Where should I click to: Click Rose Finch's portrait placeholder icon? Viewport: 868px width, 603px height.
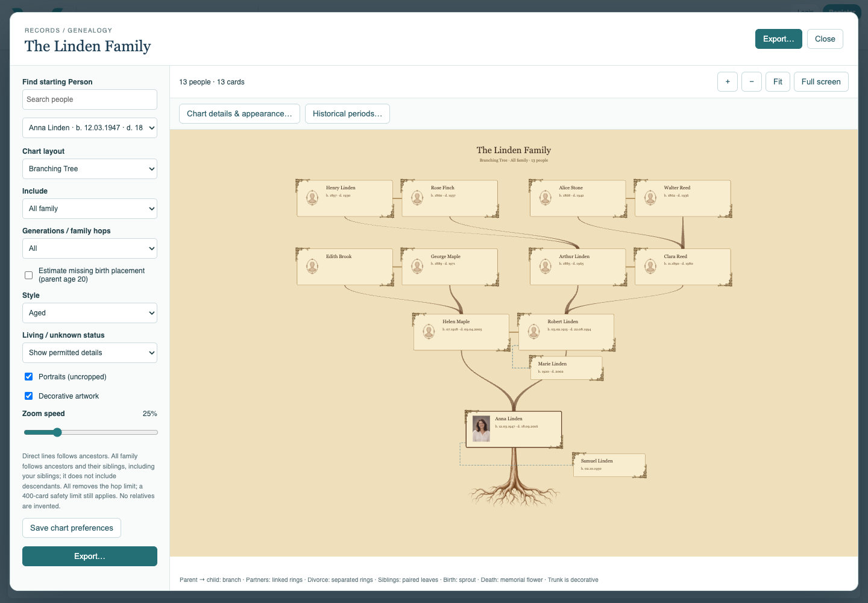tap(417, 198)
